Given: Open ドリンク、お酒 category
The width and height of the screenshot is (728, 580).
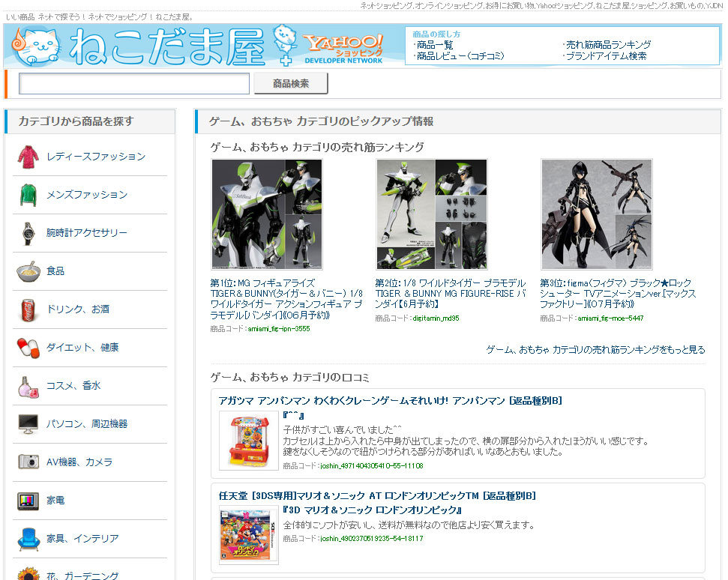Looking at the screenshot, I should point(78,309).
